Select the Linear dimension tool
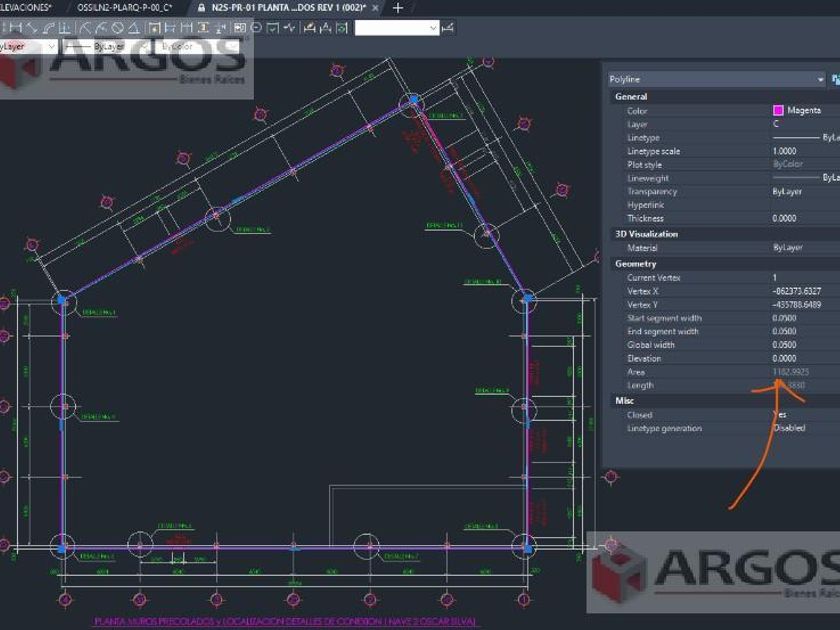Screen dimensions: 840x630 pos(15,28)
